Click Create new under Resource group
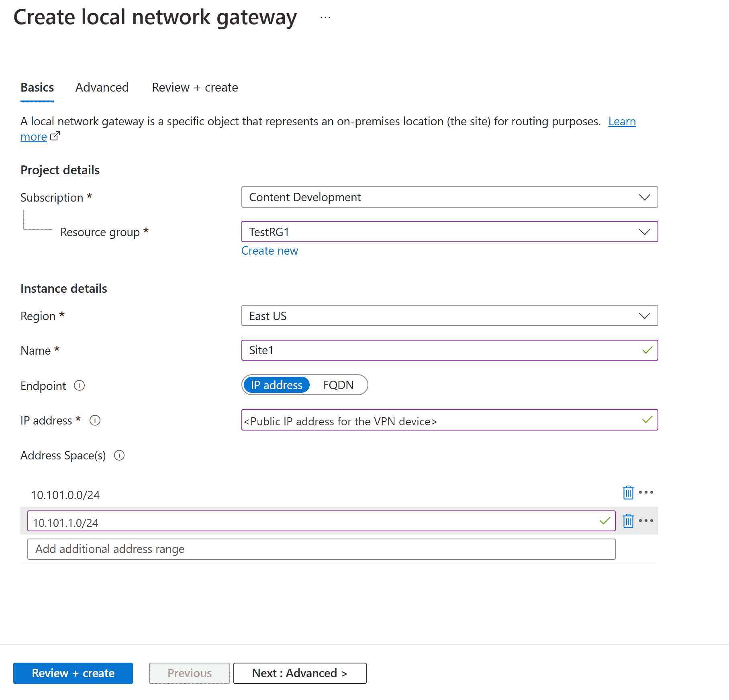The width and height of the screenshot is (729, 700). click(x=270, y=250)
